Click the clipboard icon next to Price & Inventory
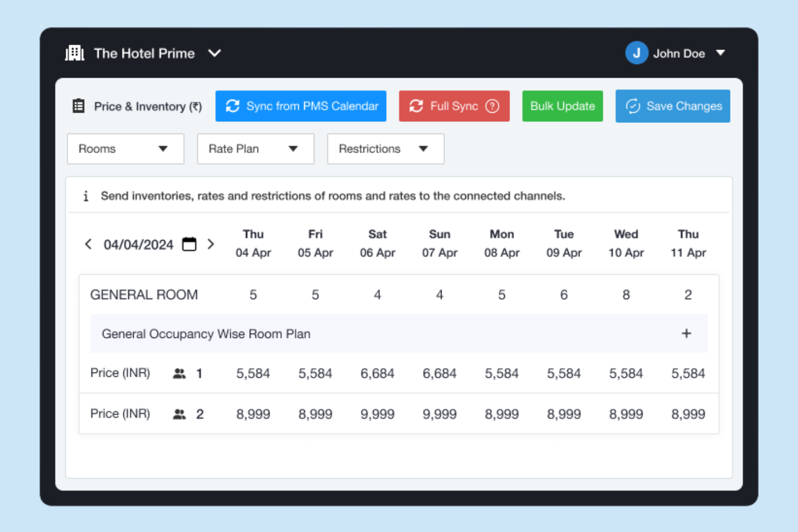 click(78, 106)
